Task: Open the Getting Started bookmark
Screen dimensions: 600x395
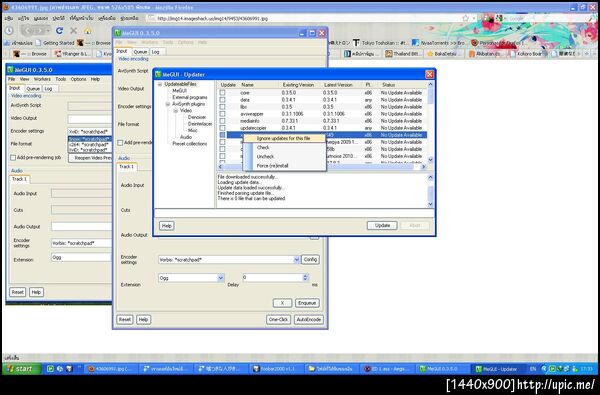Action: [55, 43]
